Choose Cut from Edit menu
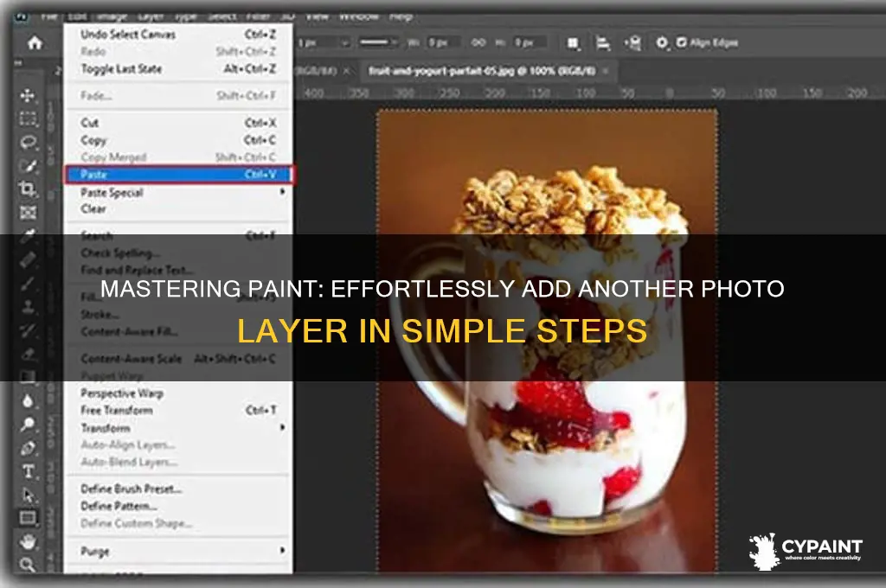This screenshot has height=588, width=886. 178,123
